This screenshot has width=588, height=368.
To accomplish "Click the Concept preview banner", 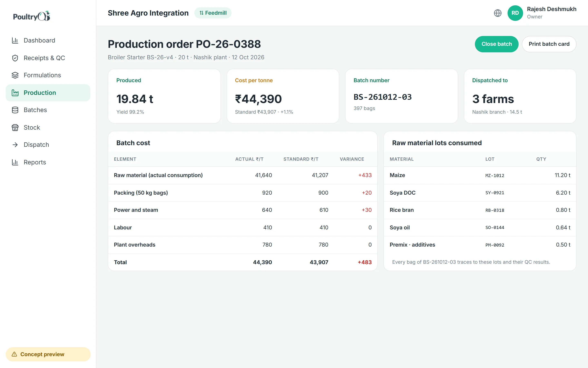I will pyautogui.click(x=48, y=354).
